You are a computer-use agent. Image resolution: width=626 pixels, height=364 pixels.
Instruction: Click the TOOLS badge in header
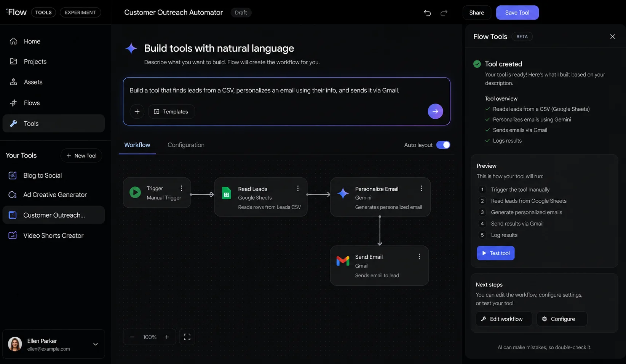point(43,13)
